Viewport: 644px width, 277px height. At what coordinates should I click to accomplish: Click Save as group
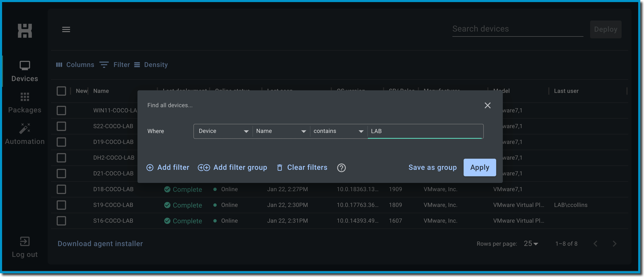tap(433, 167)
